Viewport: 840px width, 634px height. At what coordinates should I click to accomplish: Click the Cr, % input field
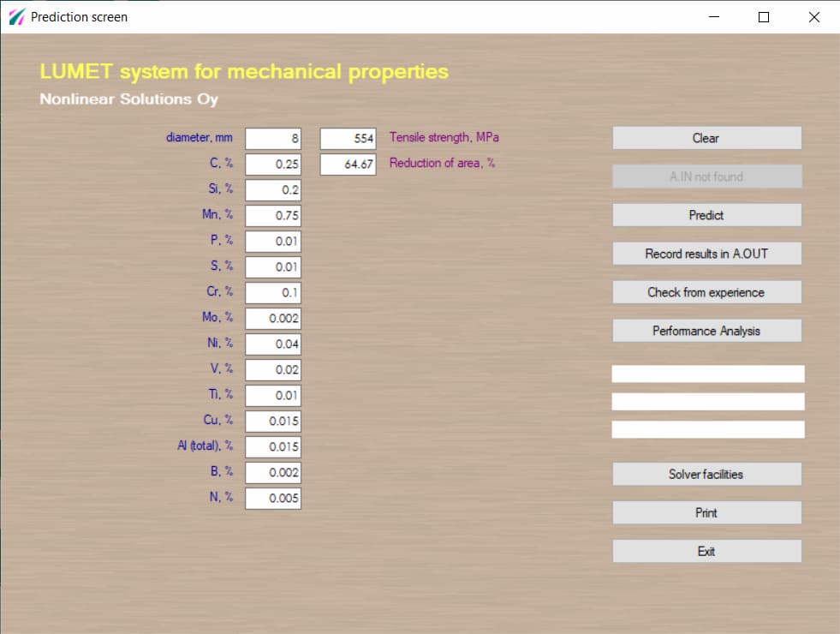click(273, 292)
